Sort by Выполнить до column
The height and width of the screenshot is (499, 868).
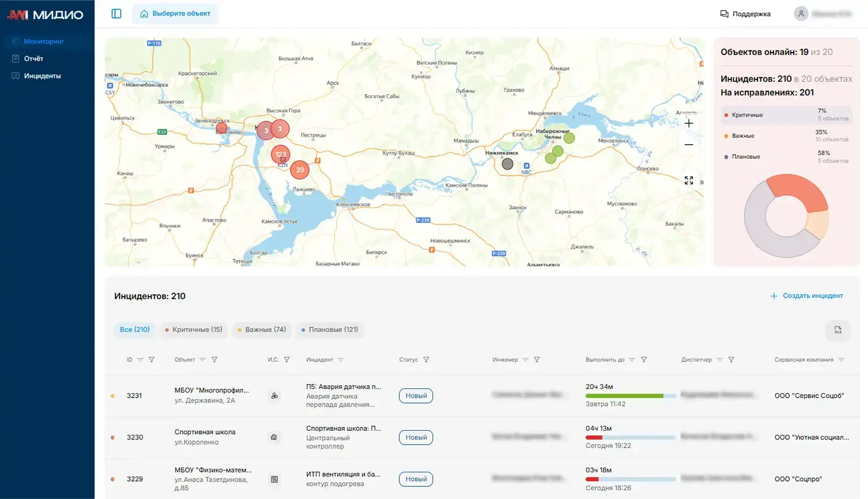[632, 359]
